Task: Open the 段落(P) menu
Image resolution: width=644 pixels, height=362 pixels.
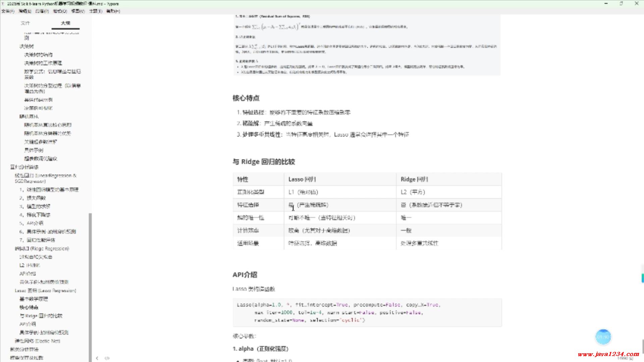Action: click(x=42, y=11)
